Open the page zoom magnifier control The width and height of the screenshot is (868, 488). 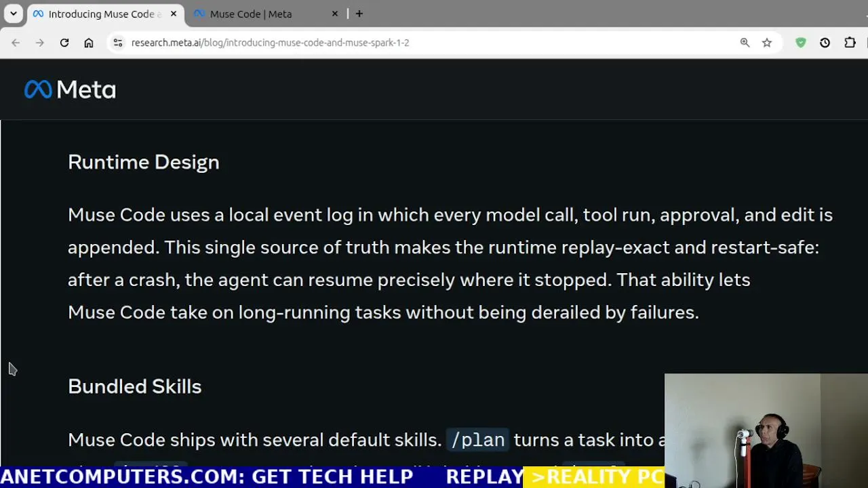(745, 43)
